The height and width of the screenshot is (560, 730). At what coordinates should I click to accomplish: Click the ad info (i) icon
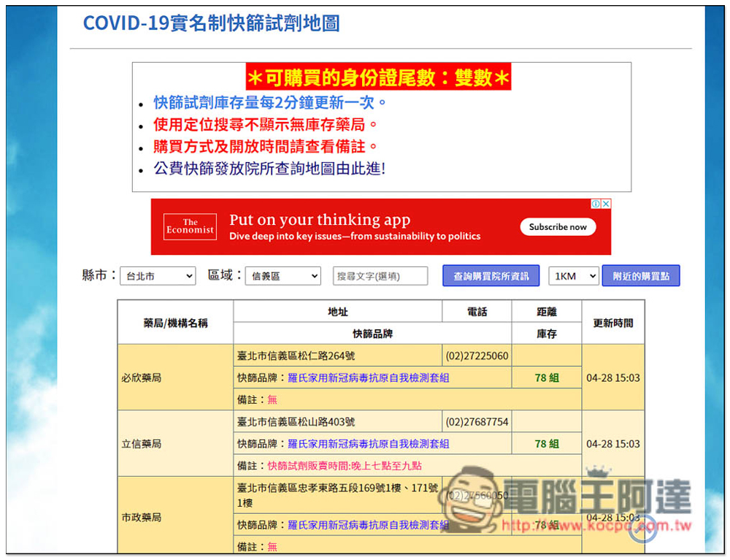[596, 204]
